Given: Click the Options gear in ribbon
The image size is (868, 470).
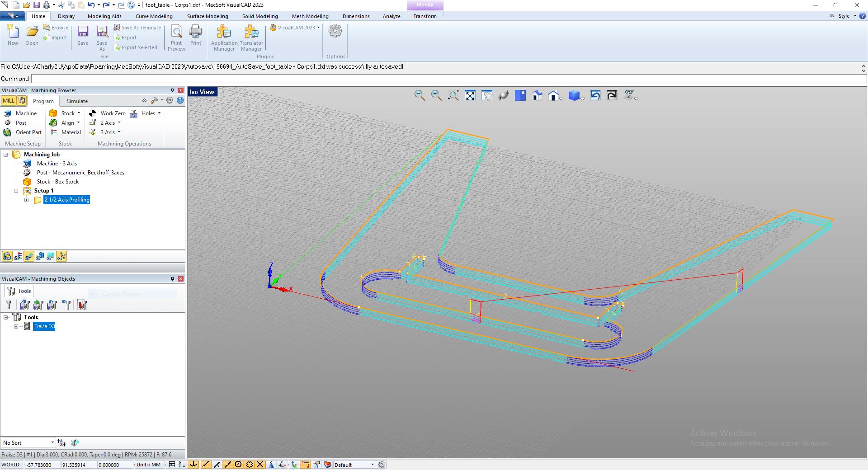Looking at the screenshot, I should [335, 32].
